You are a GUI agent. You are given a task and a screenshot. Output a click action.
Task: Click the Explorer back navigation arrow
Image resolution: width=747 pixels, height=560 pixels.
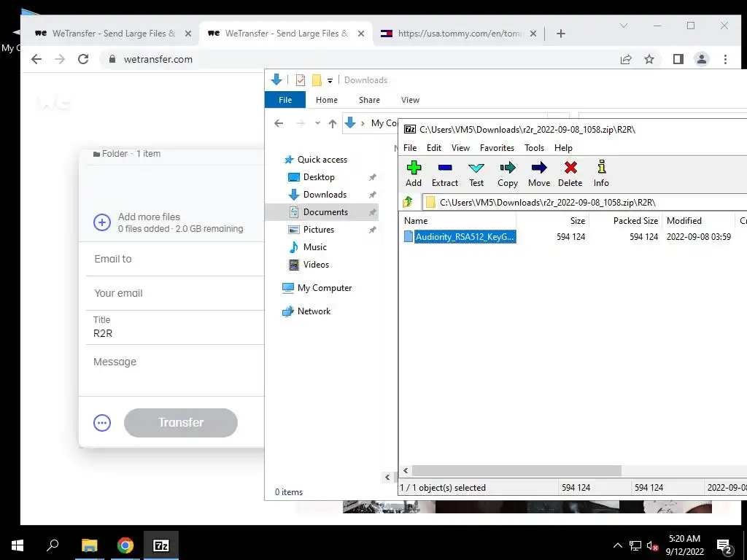point(279,123)
